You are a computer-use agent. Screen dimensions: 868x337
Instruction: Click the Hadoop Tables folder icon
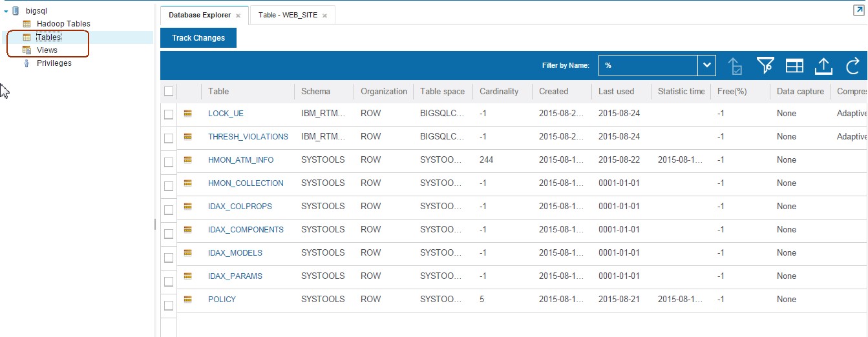(26, 24)
